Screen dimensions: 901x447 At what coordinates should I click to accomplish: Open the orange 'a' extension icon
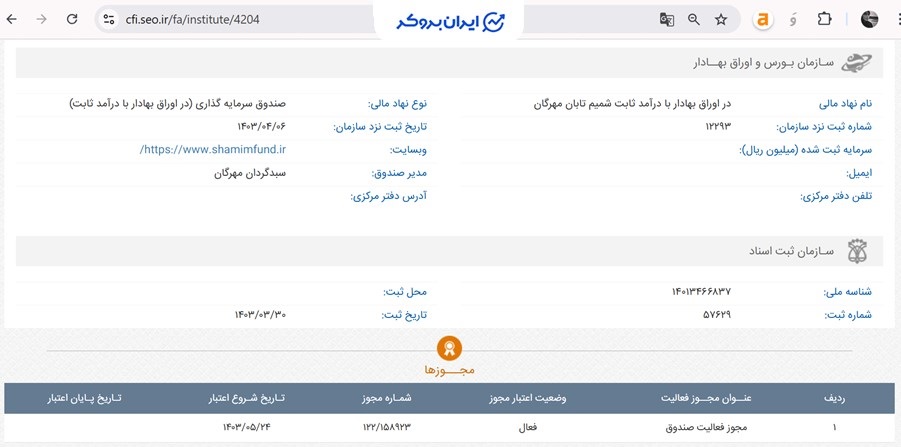click(763, 20)
